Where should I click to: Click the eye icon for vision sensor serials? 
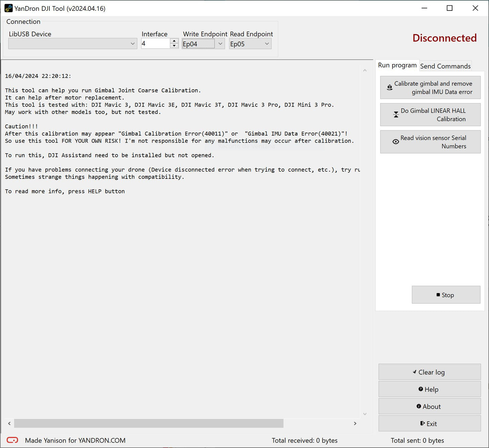click(395, 142)
